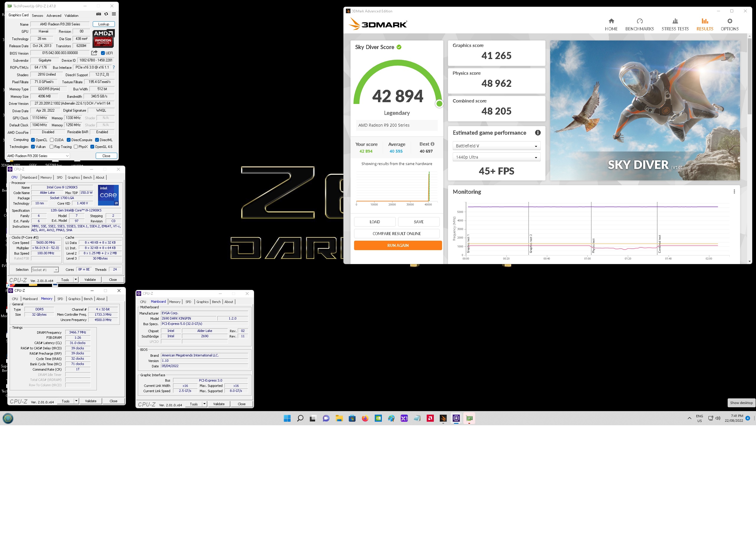The image size is (756, 536).
Task: Open the Socket #1 selection dropdown
Action: (x=45, y=270)
